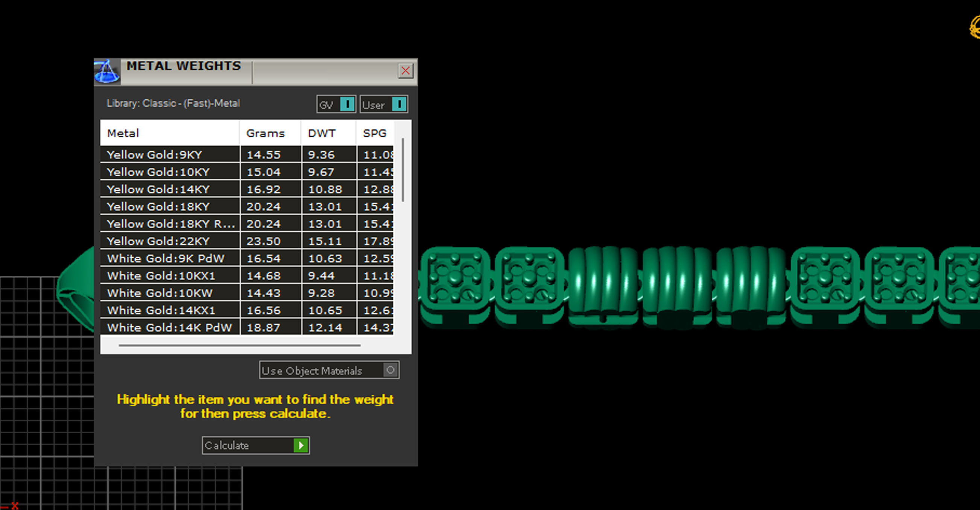
Task: Click the SPG column header
Action: (375, 133)
